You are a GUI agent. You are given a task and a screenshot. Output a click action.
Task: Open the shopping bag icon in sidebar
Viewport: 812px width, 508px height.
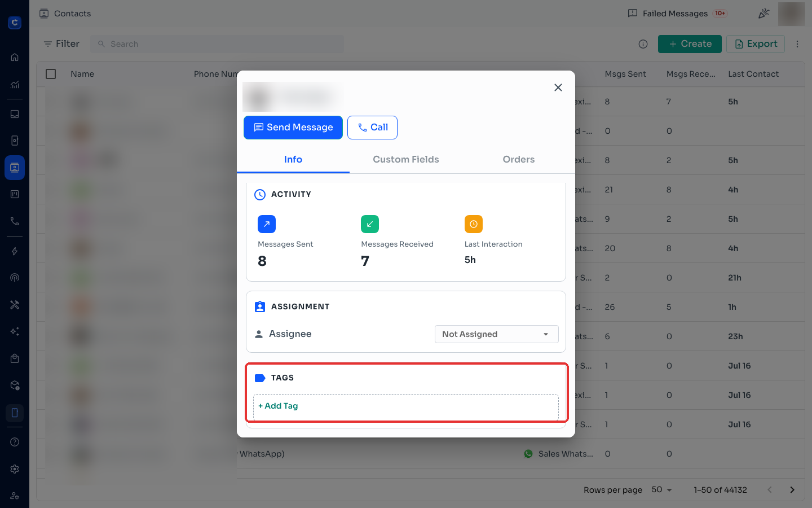point(15,358)
